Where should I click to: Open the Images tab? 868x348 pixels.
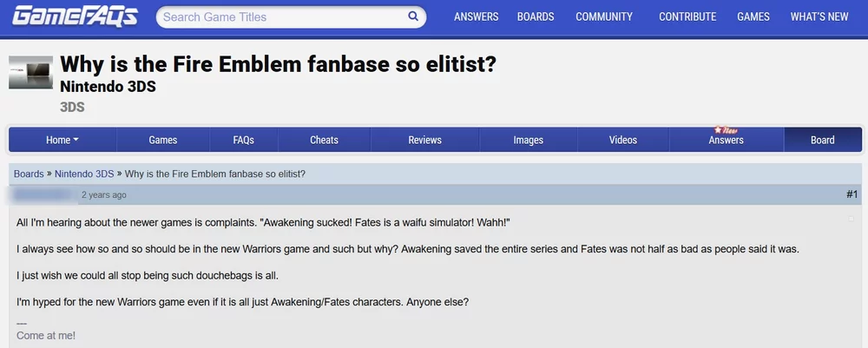pos(528,140)
